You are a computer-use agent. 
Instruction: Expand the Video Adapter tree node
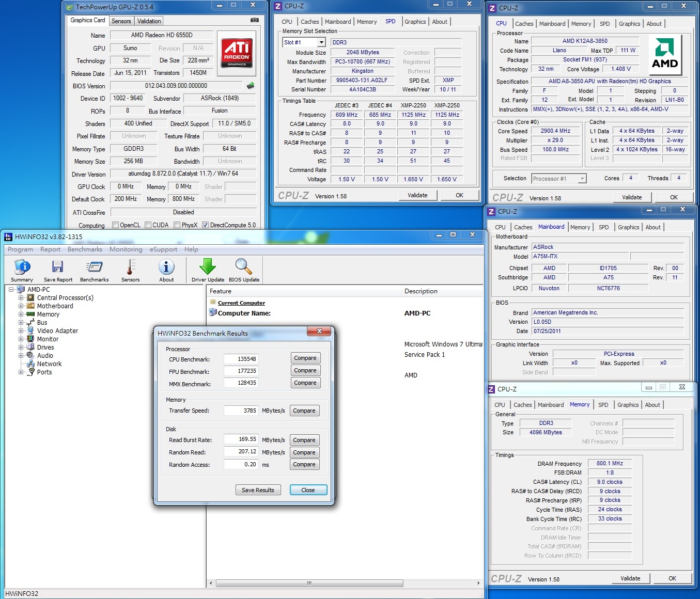[21, 331]
